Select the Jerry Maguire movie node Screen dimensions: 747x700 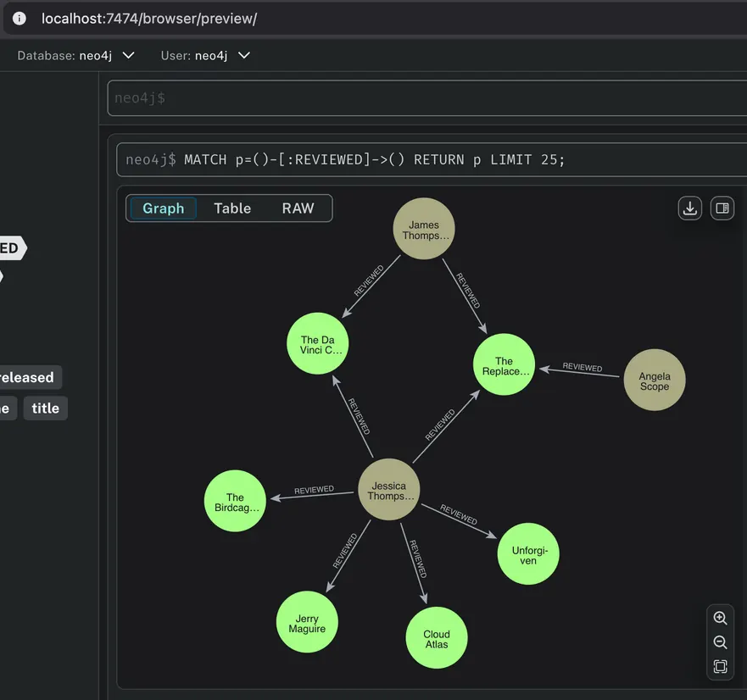coord(307,622)
